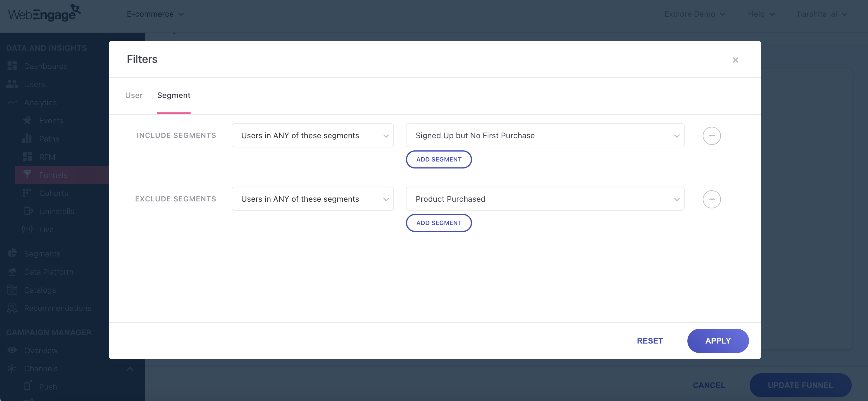Open the exclude segments ANY/ALL dropdown

coord(312,199)
